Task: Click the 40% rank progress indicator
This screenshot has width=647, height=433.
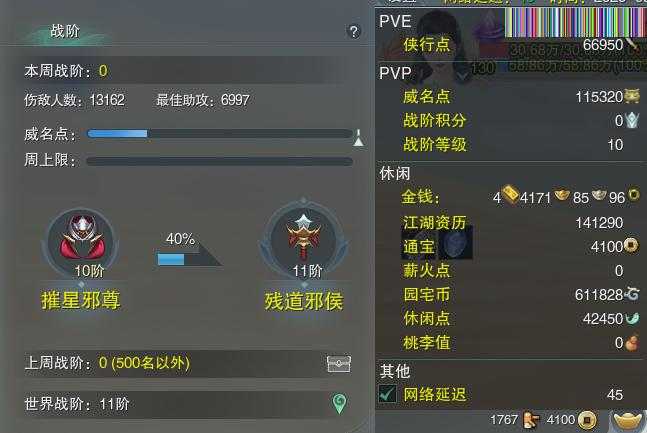Action: pyautogui.click(x=188, y=250)
